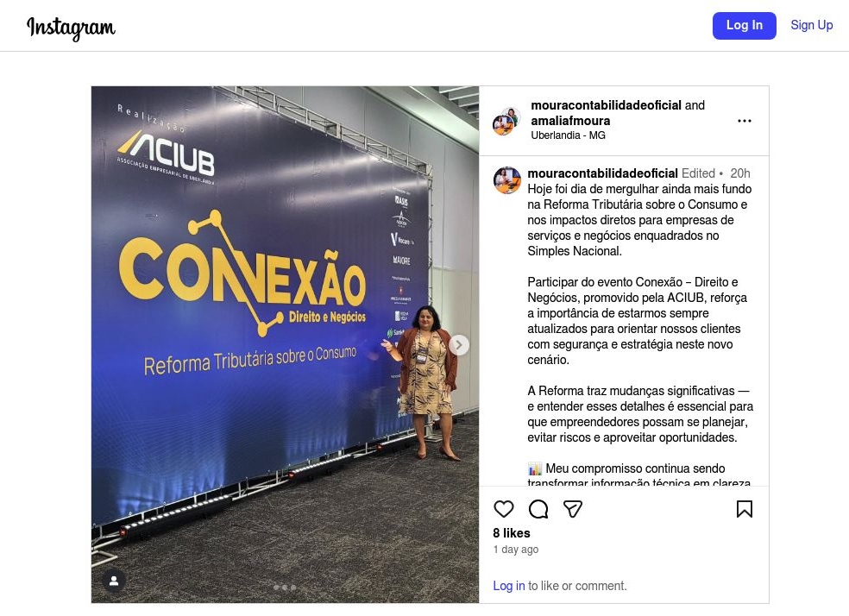
Task: Visit amaliafmoura collaborator profile
Action: pyautogui.click(x=570, y=121)
